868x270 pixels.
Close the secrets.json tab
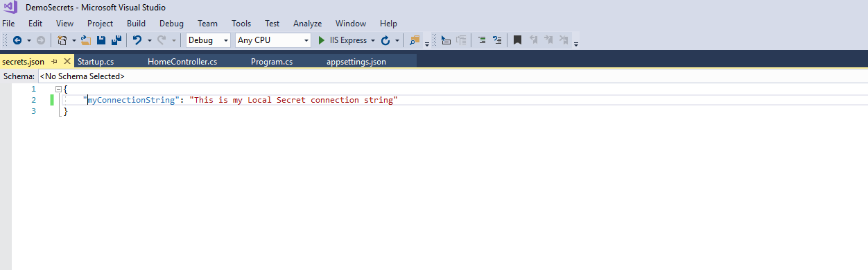[67, 62]
